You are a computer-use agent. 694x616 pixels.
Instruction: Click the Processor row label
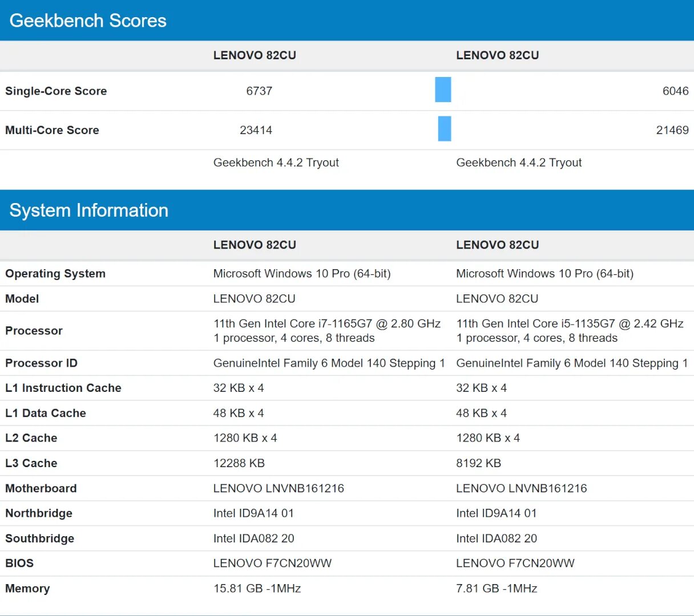(x=34, y=331)
